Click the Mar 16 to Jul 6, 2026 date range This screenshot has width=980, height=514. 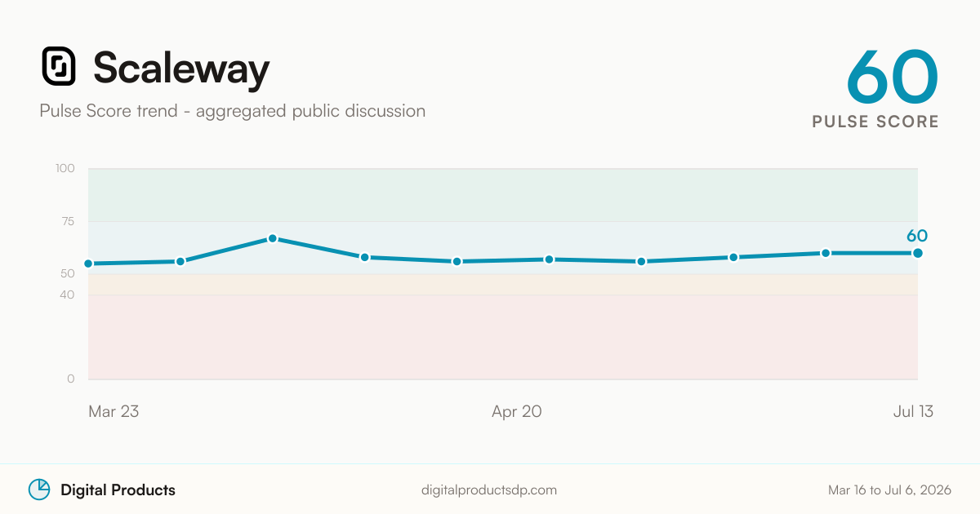click(889, 490)
